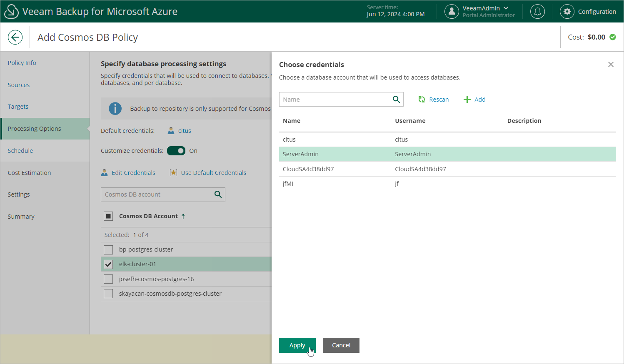Viewport: 624px width, 364px height.
Task: Check the bp-postgres-cluster checkbox
Action: coord(108,249)
